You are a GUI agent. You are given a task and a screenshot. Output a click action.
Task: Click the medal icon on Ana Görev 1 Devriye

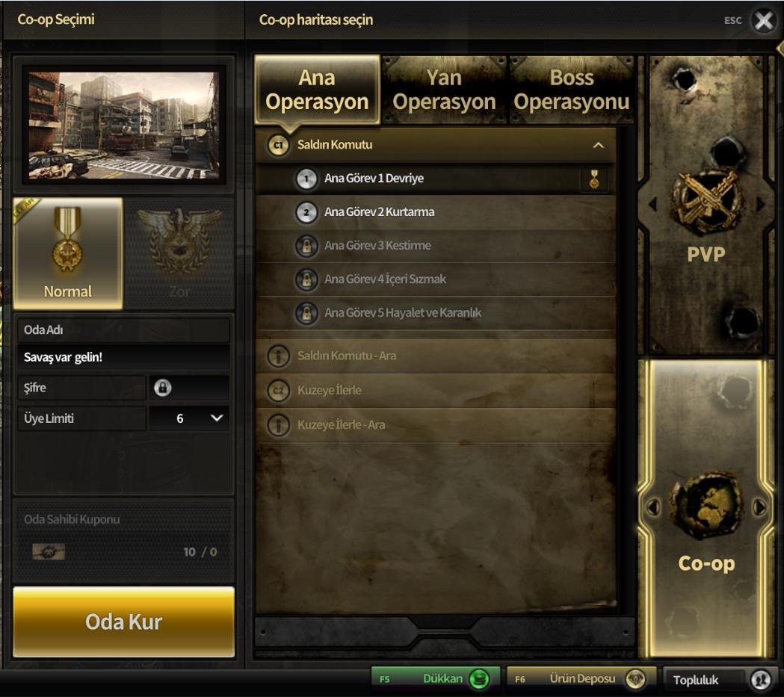594,179
